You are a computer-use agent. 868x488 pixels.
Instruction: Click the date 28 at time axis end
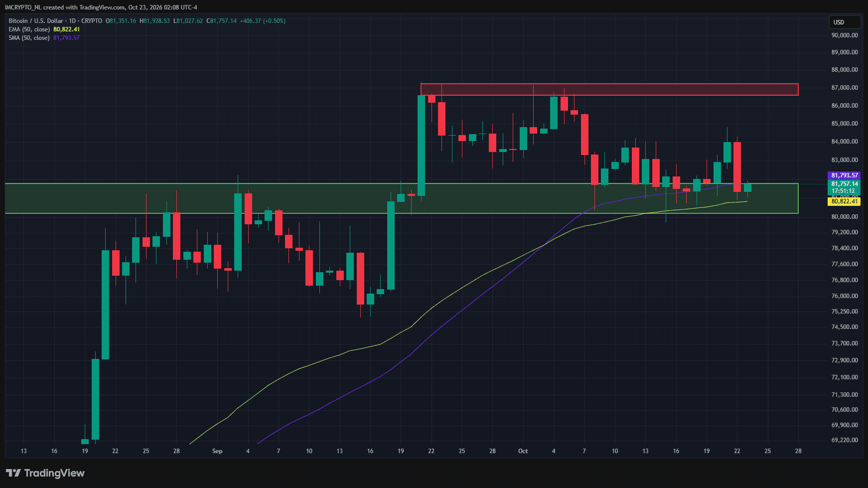pyautogui.click(x=798, y=451)
